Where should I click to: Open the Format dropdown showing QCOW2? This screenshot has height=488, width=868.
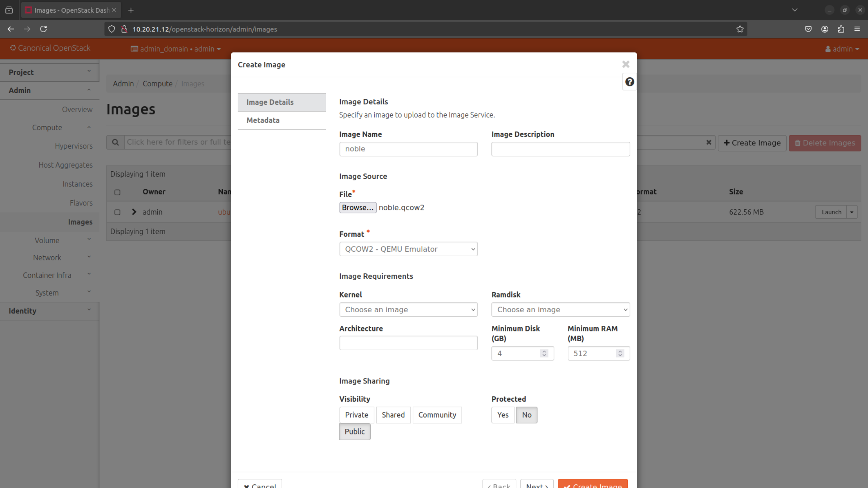pyautogui.click(x=408, y=249)
